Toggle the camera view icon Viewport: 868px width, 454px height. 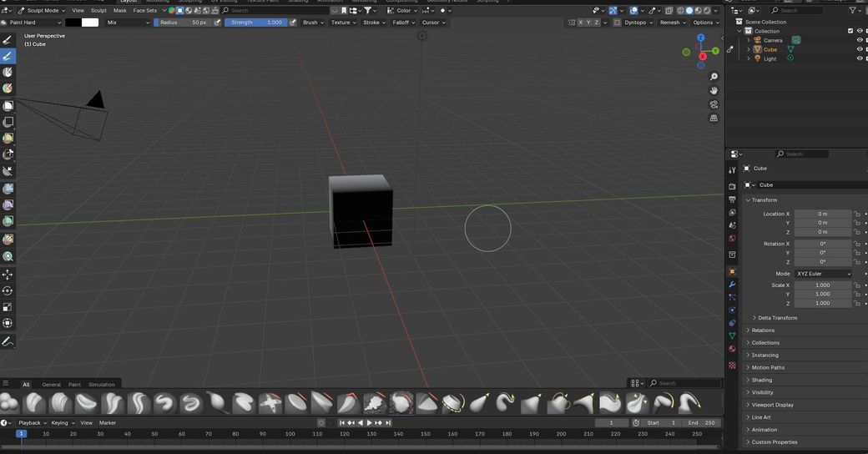click(x=714, y=104)
